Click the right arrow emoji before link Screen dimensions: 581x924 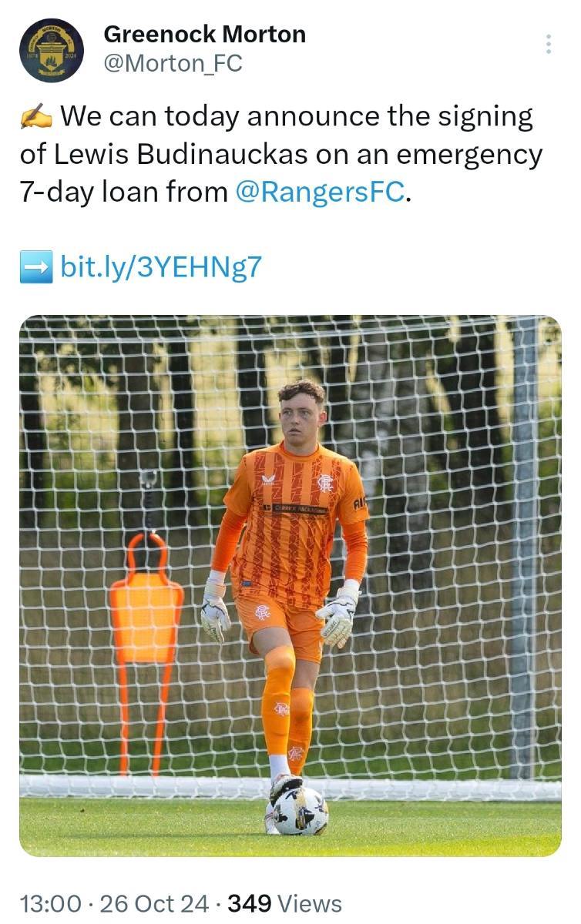click(35, 267)
